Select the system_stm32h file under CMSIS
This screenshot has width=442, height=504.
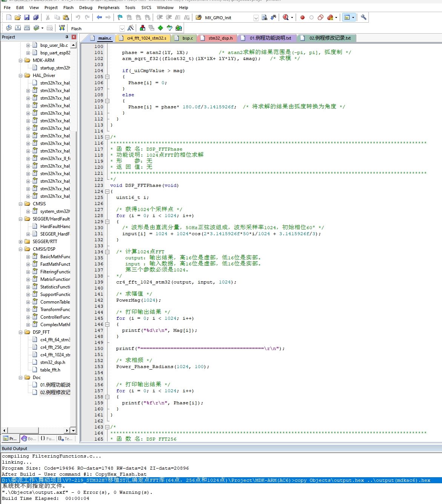[55, 211]
